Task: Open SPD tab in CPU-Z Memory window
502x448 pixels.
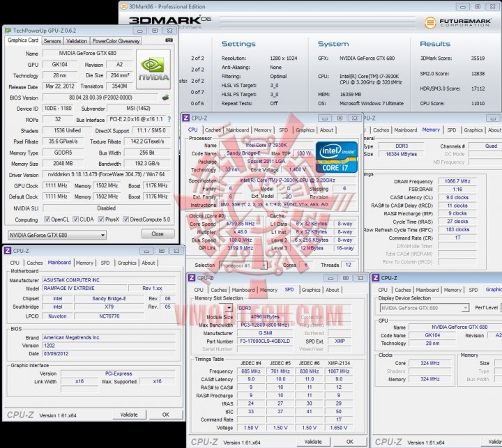Action: [451, 130]
